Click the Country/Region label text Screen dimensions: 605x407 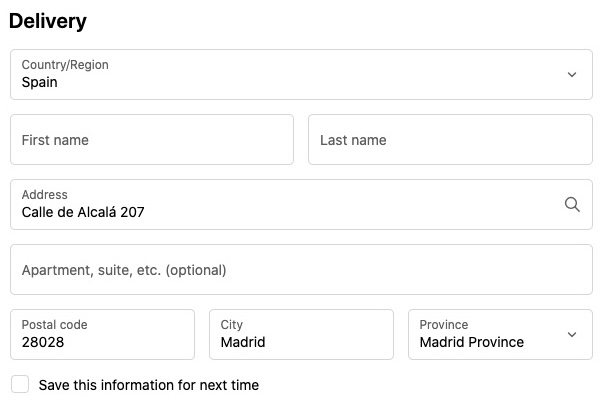coord(65,65)
